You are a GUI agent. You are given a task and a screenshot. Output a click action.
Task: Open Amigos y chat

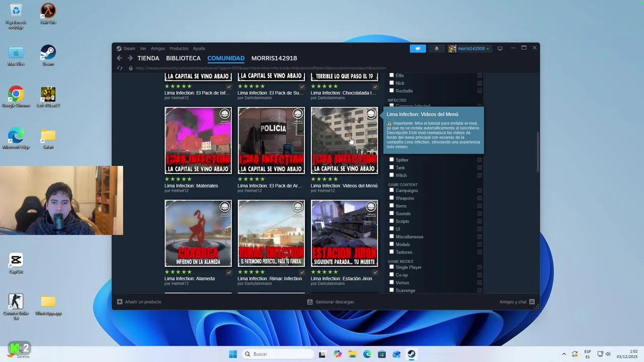coord(513,302)
